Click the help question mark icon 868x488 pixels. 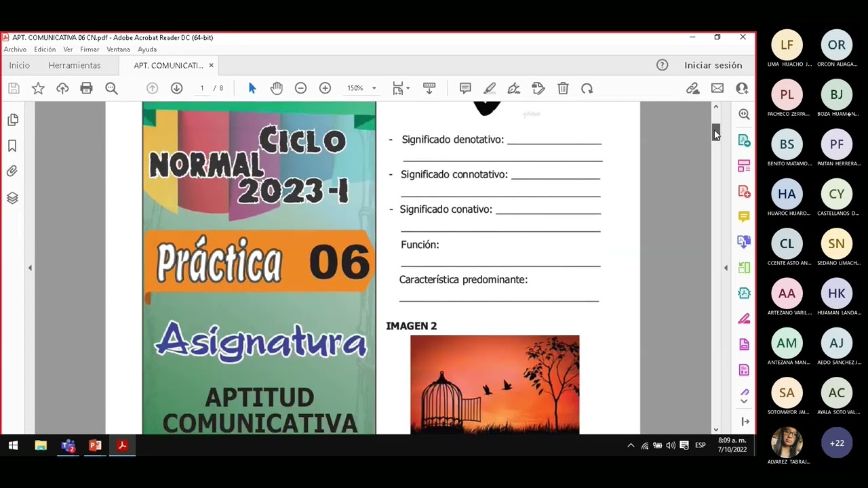click(662, 65)
